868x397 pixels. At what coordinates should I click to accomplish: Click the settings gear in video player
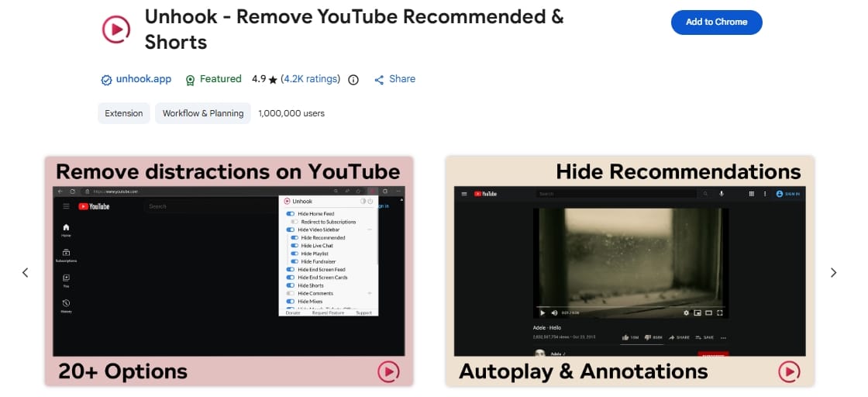687,312
